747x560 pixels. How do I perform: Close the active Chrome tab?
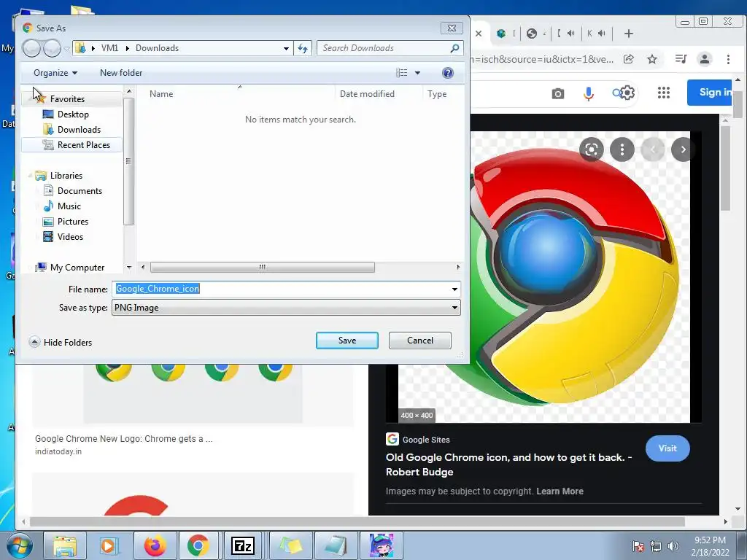pyautogui.click(x=479, y=34)
